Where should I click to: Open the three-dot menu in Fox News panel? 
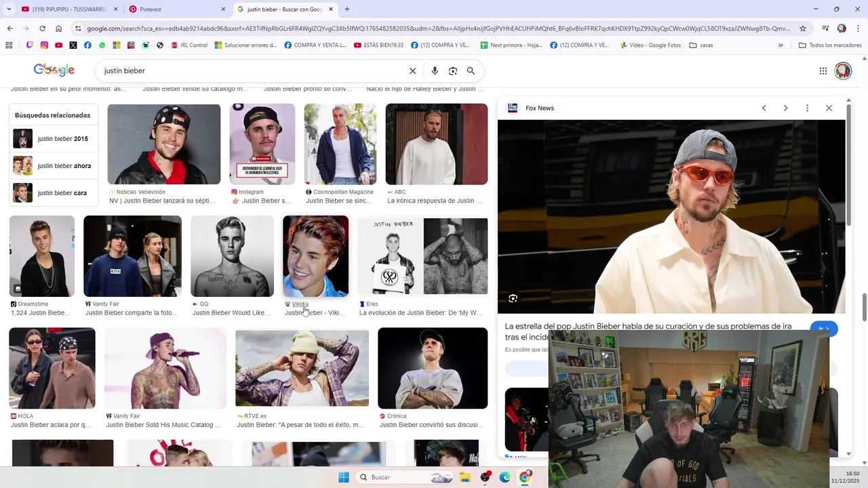807,108
